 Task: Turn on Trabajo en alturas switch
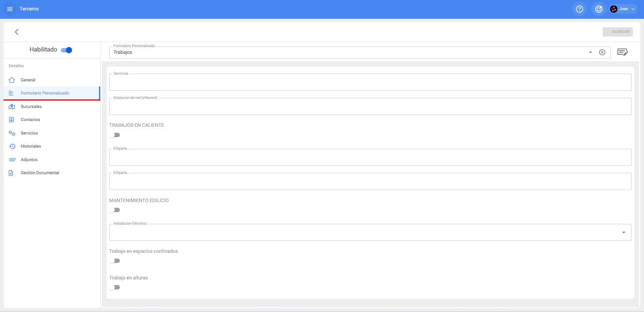coord(115,287)
